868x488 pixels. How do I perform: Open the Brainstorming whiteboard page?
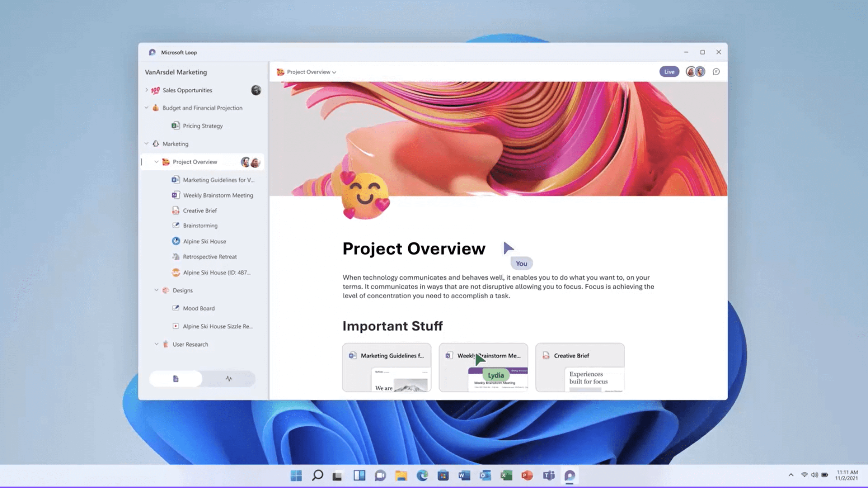(x=200, y=225)
